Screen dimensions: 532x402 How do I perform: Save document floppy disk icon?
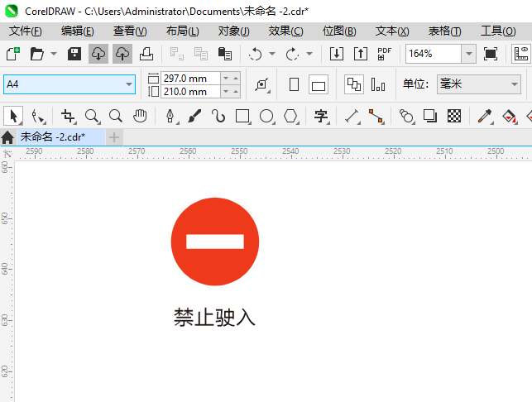tap(74, 54)
